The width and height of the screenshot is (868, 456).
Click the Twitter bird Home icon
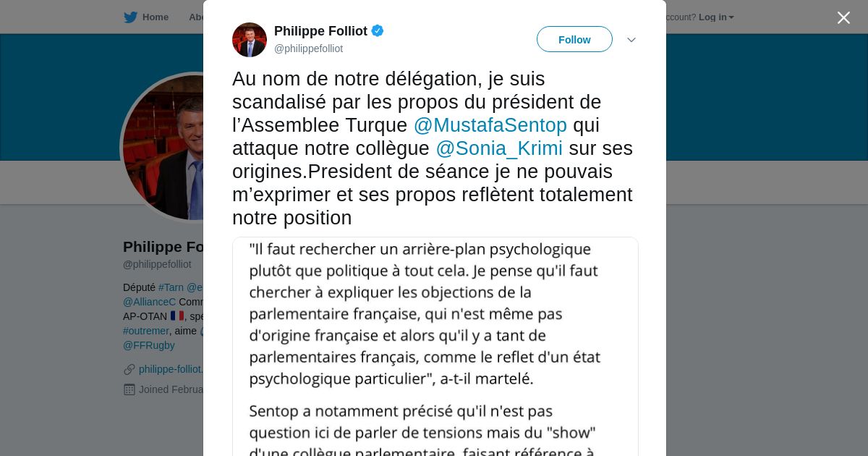(x=130, y=17)
